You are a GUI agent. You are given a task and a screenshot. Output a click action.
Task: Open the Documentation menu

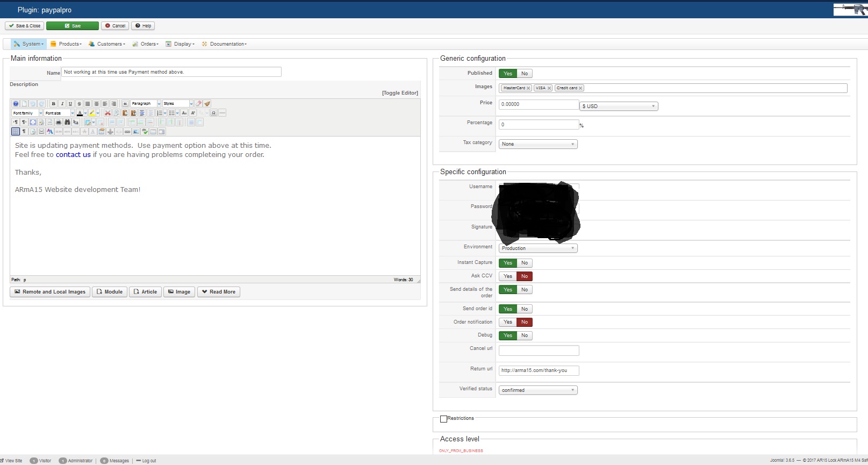[224, 44]
